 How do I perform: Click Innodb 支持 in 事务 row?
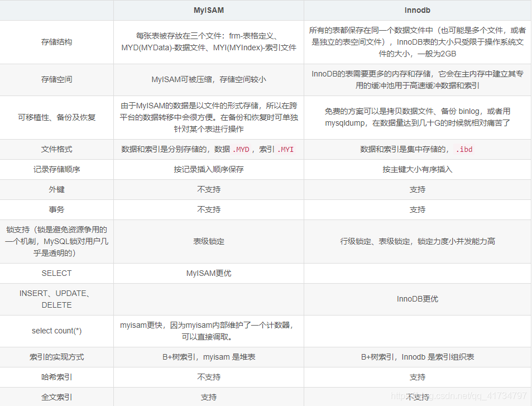[x=418, y=209]
